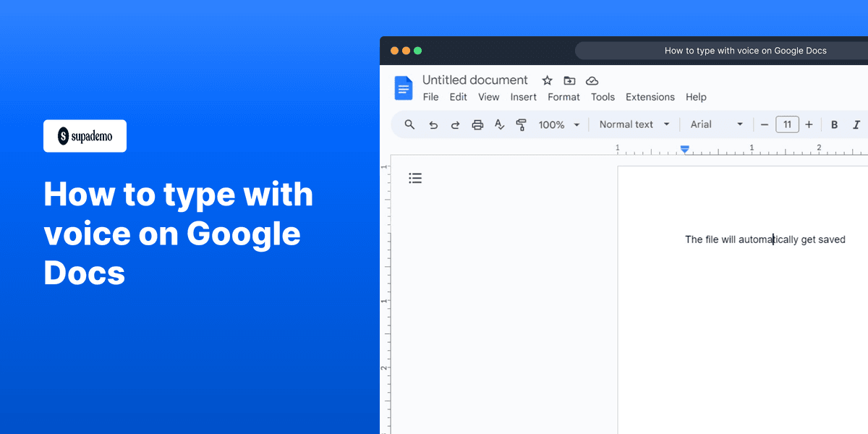Open the Tools menu

(603, 97)
